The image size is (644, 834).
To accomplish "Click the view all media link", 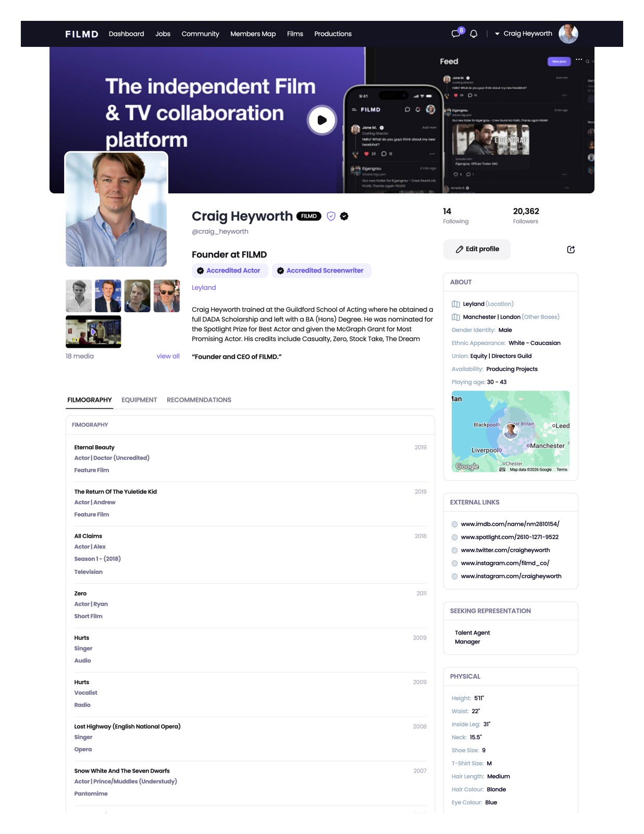I will (168, 356).
